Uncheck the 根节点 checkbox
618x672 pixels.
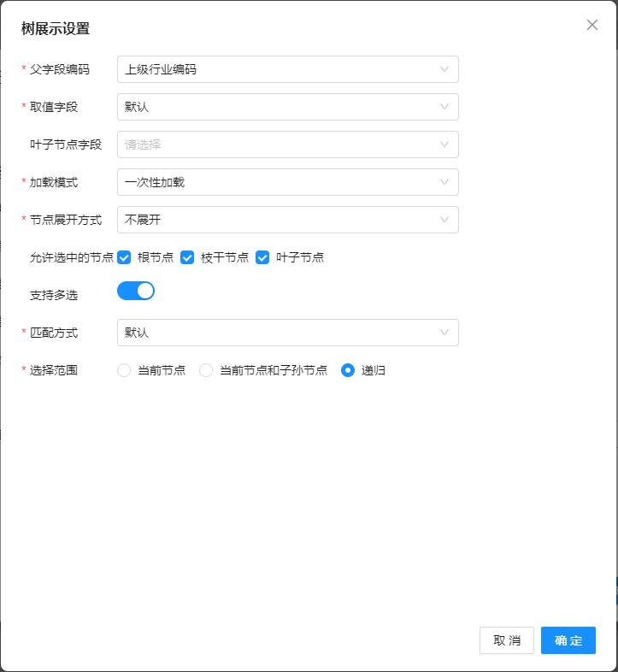pos(124,257)
